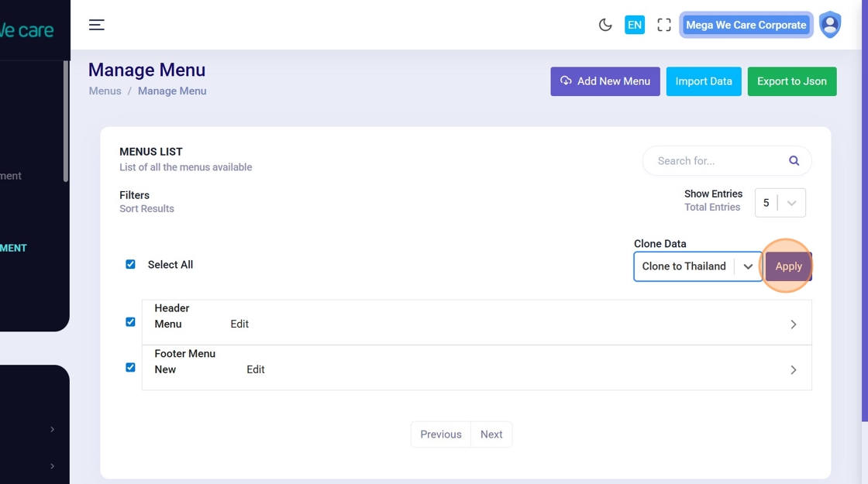Expand the Header Menu row chevron

tap(793, 324)
